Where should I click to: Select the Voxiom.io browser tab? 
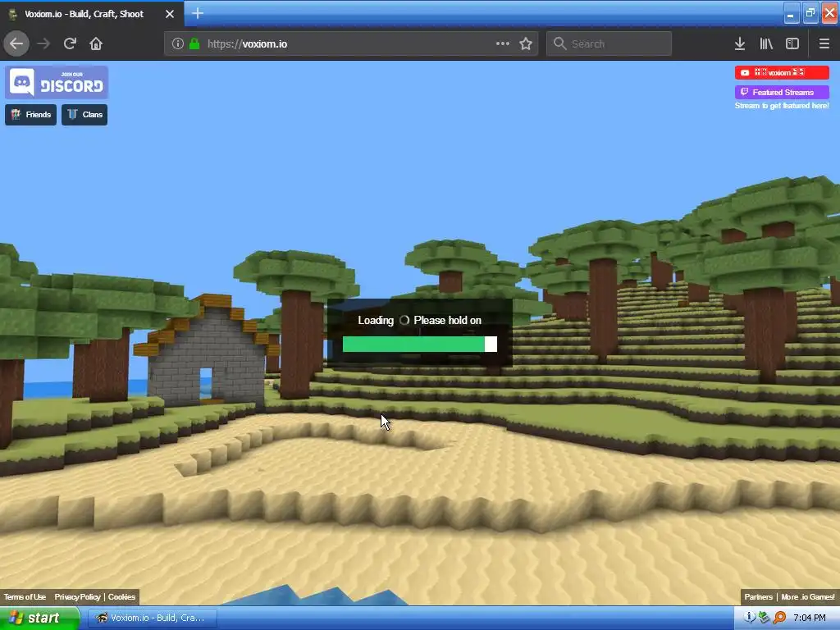point(92,14)
